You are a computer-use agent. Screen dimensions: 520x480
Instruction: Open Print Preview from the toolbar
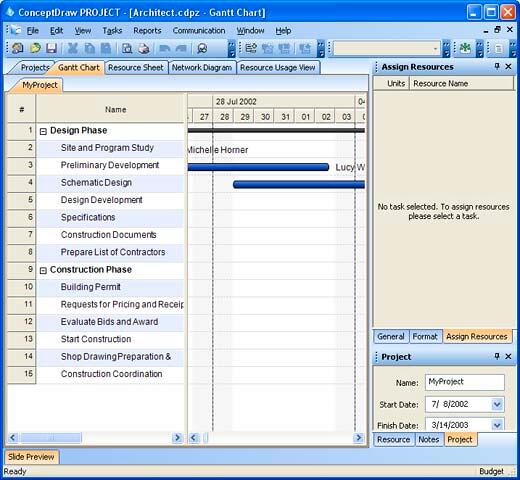click(x=127, y=48)
